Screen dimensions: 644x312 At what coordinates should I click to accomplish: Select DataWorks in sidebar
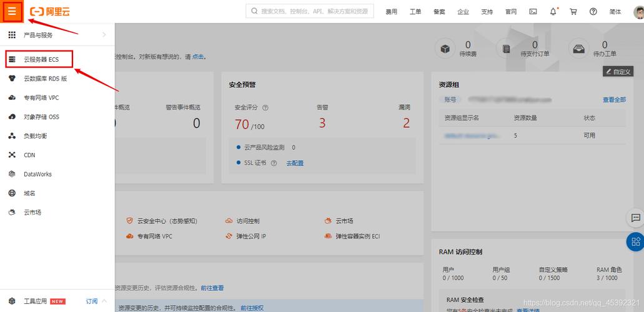pyautogui.click(x=37, y=174)
